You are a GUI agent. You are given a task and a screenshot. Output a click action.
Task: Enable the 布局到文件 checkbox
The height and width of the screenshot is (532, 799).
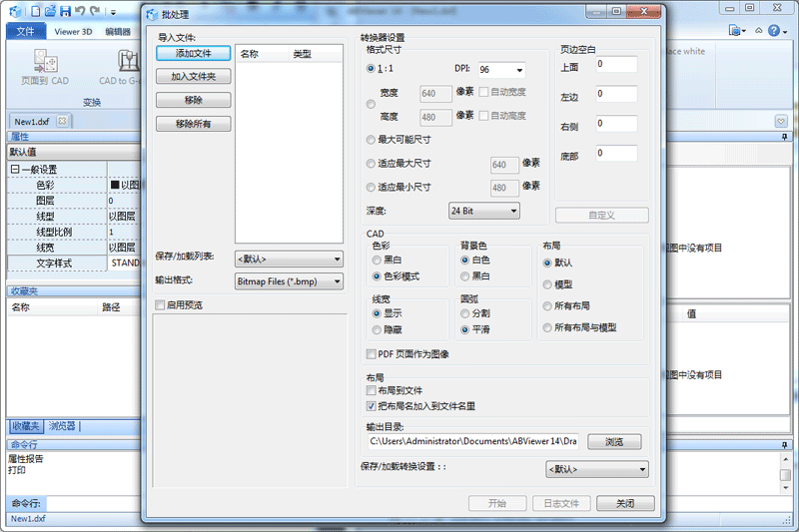[x=371, y=390]
